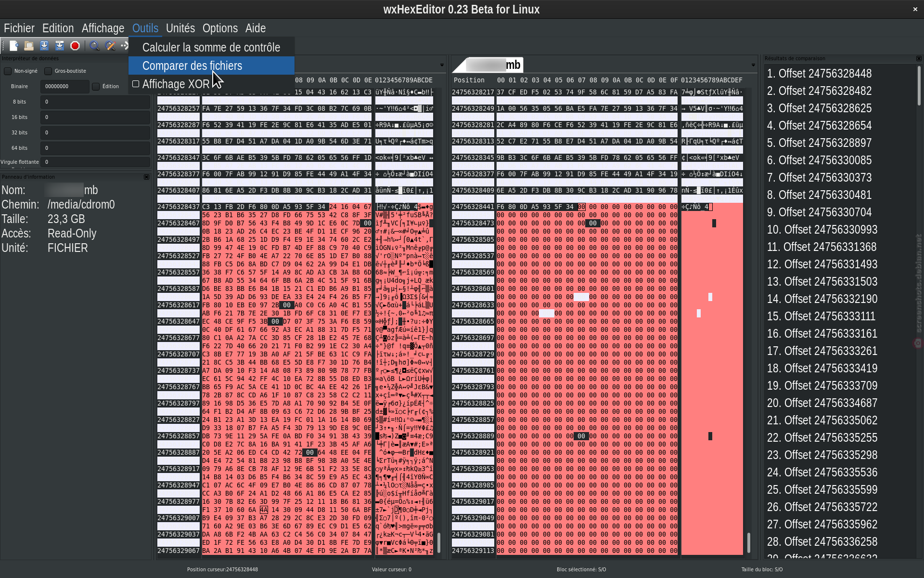Click the 16 bits value field
The image size is (924, 578).
tap(95, 118)
